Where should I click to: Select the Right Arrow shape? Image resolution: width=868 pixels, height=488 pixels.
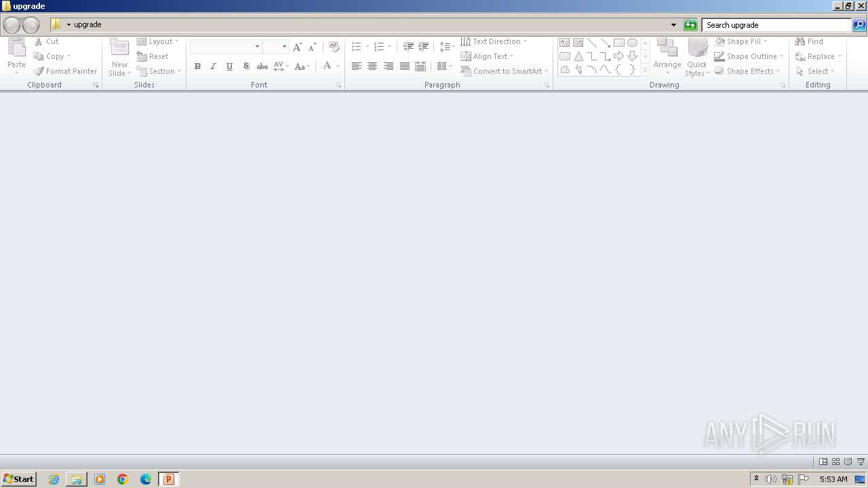[x=618, y=56]
